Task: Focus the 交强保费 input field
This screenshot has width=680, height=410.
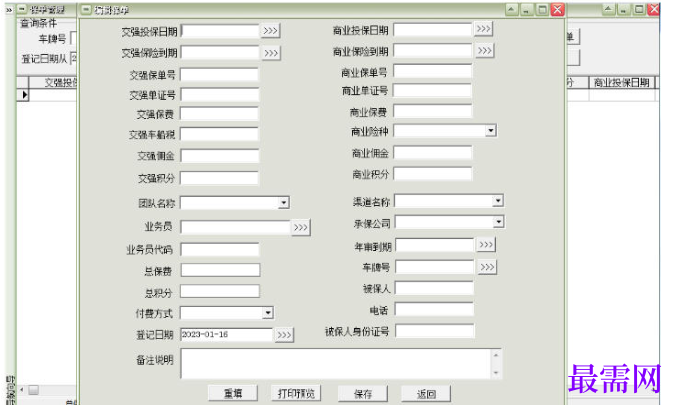Action: point(219,114)
